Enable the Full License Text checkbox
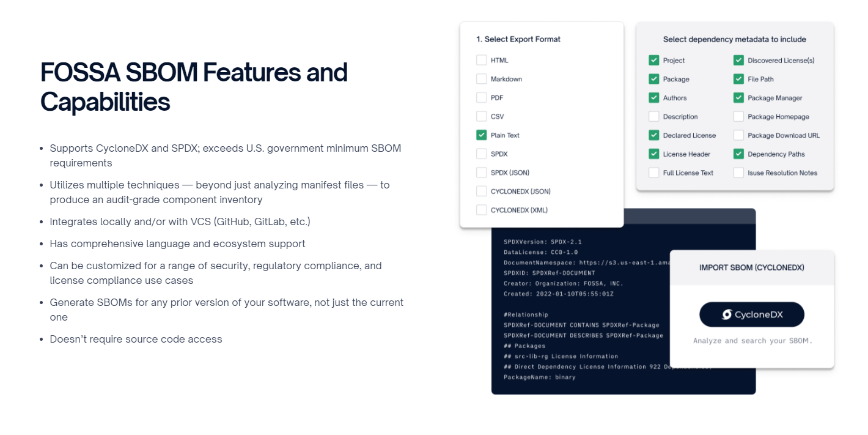The width and height of the screenshot is (868, 435). pos(653,173)
